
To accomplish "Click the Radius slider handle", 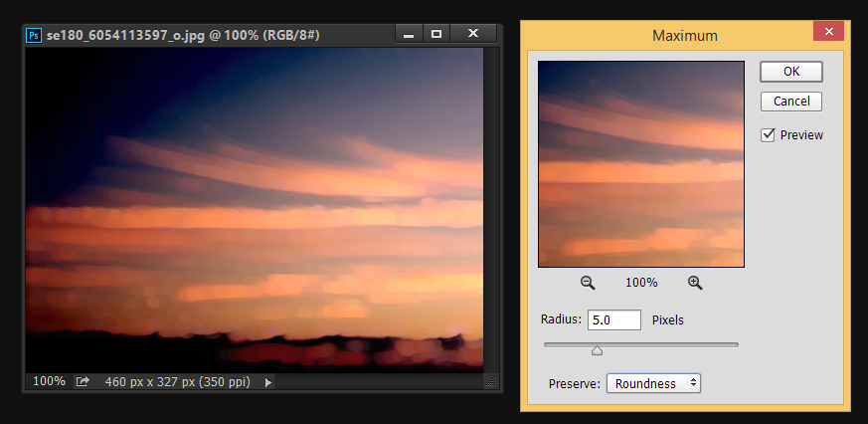I will click(x=597, y=350).
